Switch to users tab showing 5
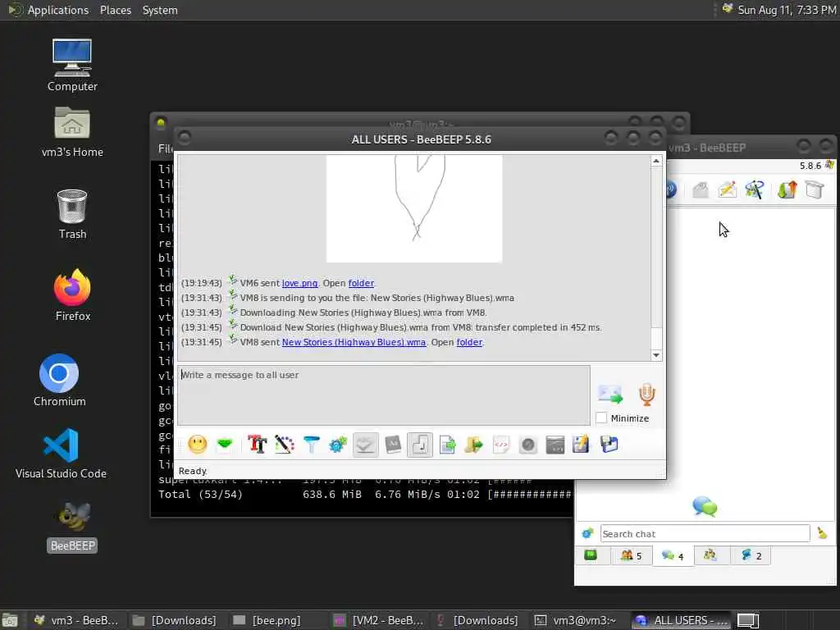The image size is (840, 630). point(631,555)
